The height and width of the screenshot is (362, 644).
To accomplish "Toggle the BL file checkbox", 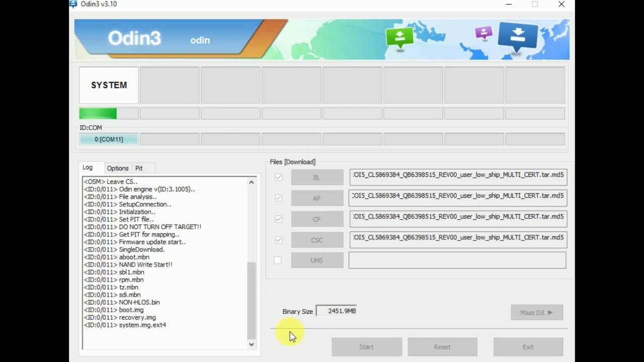I will coord(278,177).
